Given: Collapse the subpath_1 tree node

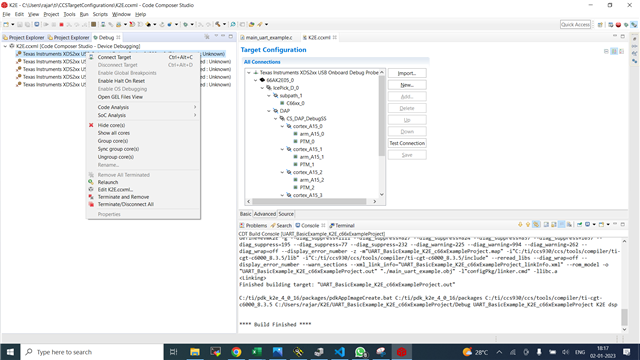Looking at the screenshot, I should point(269,96).
